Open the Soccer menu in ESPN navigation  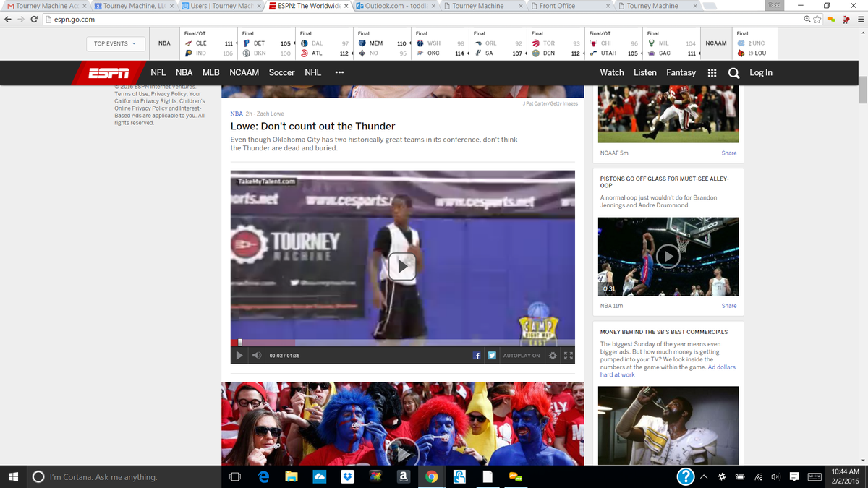[281, 72]
